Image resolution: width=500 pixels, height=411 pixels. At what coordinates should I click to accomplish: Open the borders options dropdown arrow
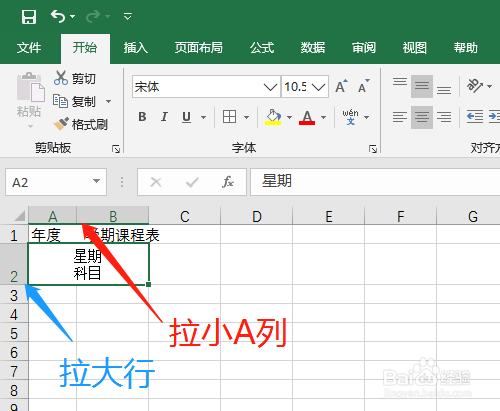click(246, 117)
